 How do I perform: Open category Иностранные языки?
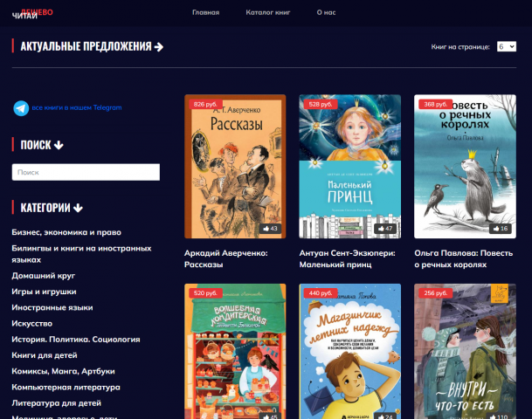pos(52,307)
